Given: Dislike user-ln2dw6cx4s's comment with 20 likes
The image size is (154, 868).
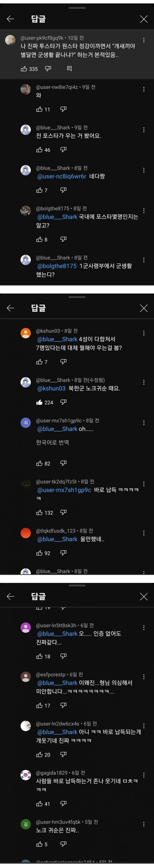Looking at the screenshot, I should (x=63, y=754).
